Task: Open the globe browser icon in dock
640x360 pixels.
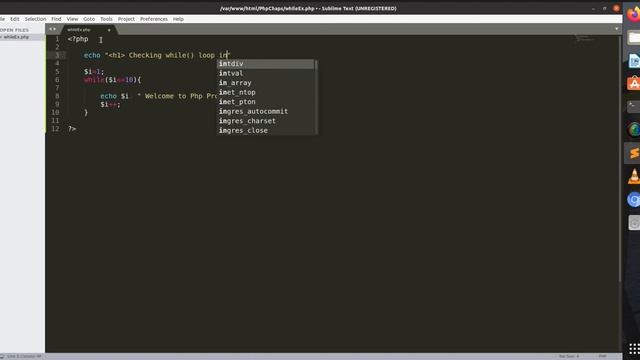Action: click(x=634, y=130)
